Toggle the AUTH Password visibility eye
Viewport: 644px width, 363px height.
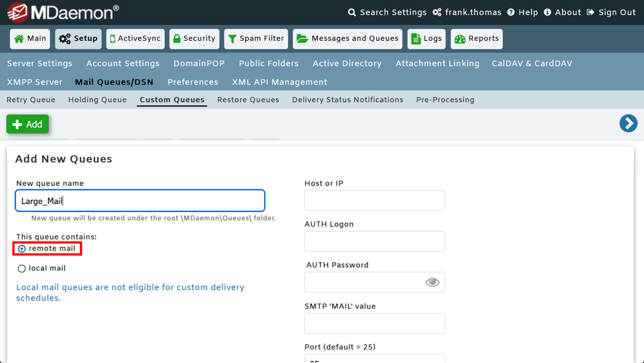(432, 282)
